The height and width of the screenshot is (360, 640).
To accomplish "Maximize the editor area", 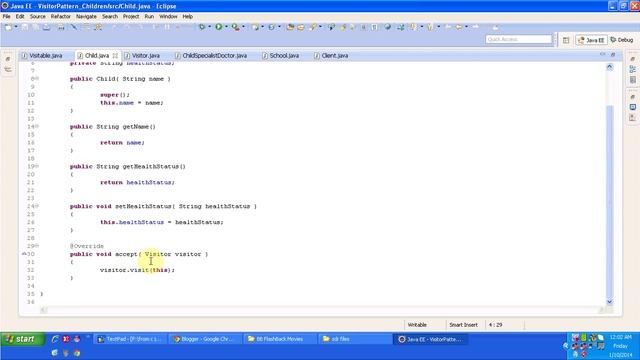I will (613, 54).
